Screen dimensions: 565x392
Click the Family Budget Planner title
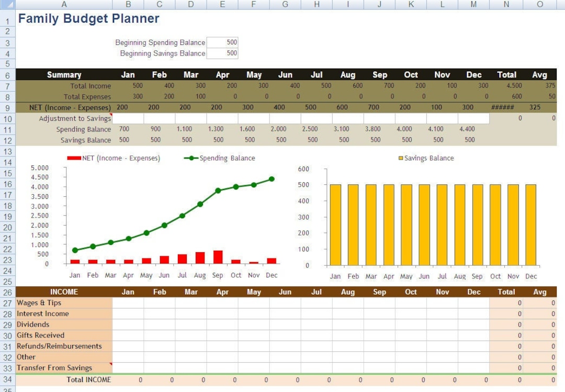[88, 18]
